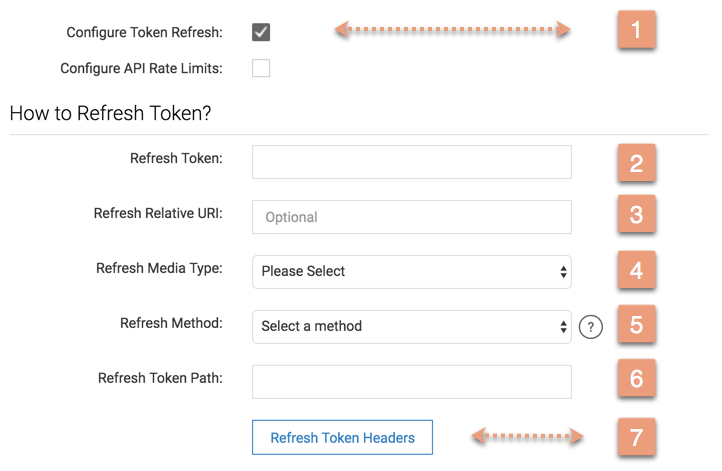
Task: Select the Refresh Token Path text box
Action: pos(411,381)
